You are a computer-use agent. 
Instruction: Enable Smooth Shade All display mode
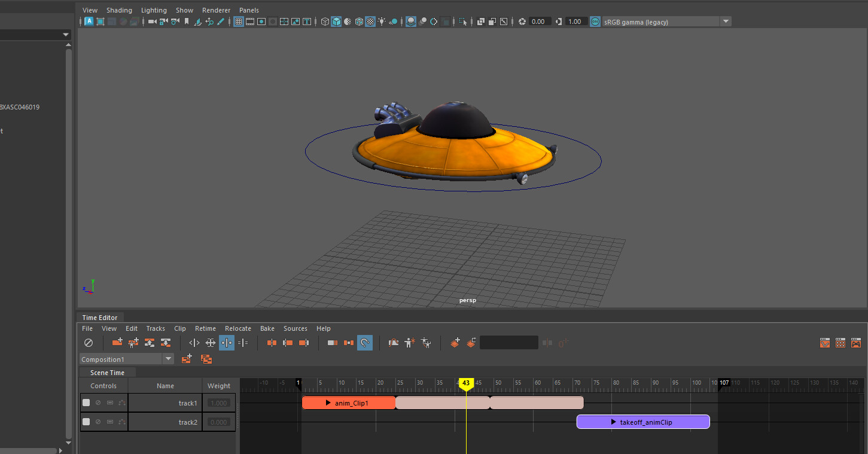pyautogui.click(x=336, y=21)
